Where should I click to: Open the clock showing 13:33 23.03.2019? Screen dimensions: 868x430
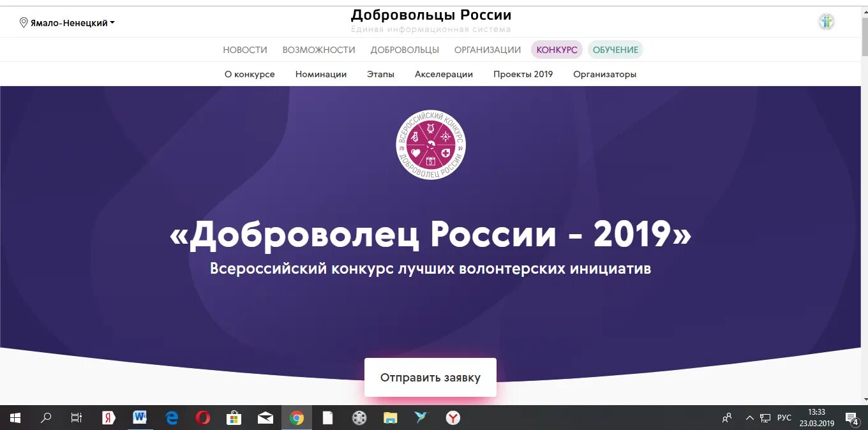(x=817, y=418)
